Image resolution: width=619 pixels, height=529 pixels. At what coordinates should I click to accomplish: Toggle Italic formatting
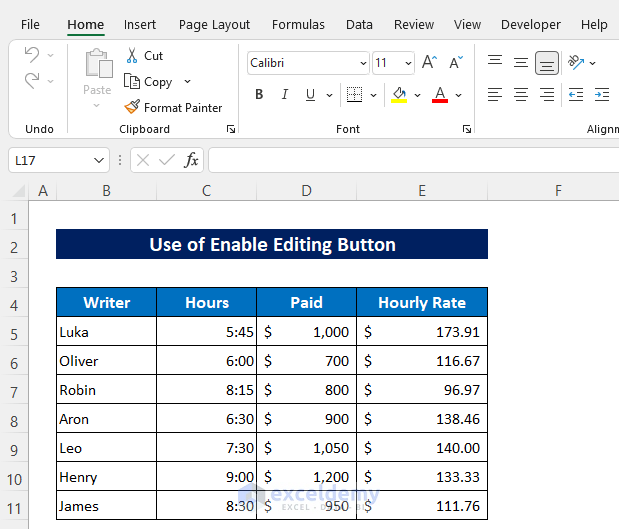[x=285, y=94]
